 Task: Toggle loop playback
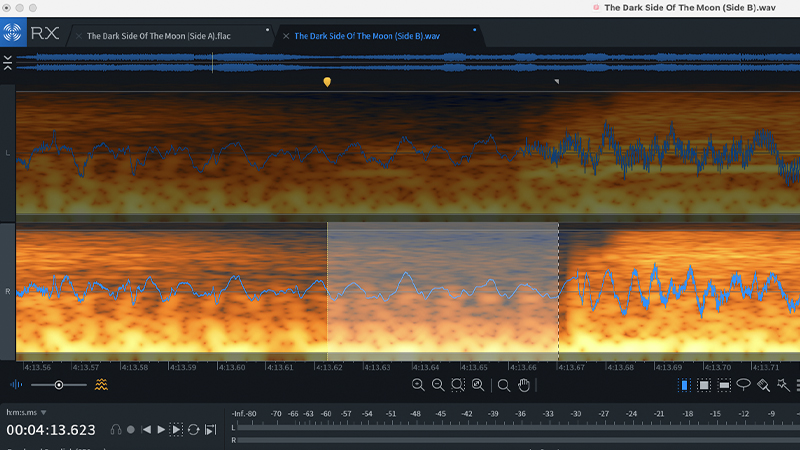click(x=193, y=430)
